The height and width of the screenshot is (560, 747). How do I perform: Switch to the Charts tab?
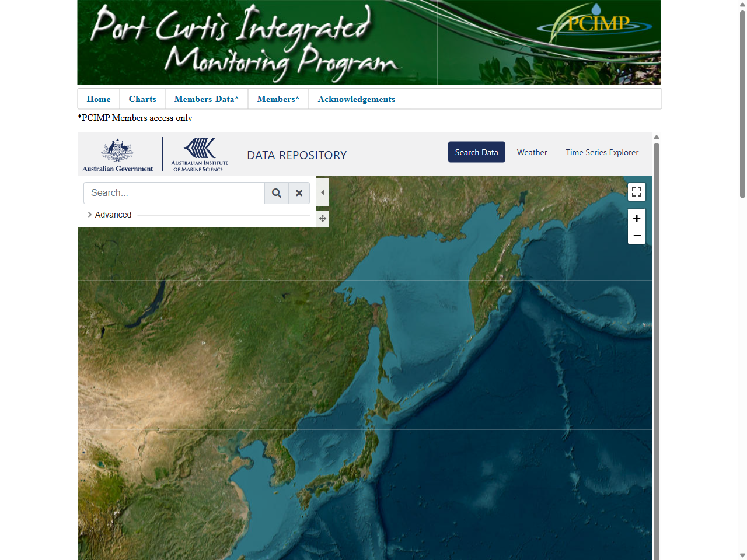142,99
